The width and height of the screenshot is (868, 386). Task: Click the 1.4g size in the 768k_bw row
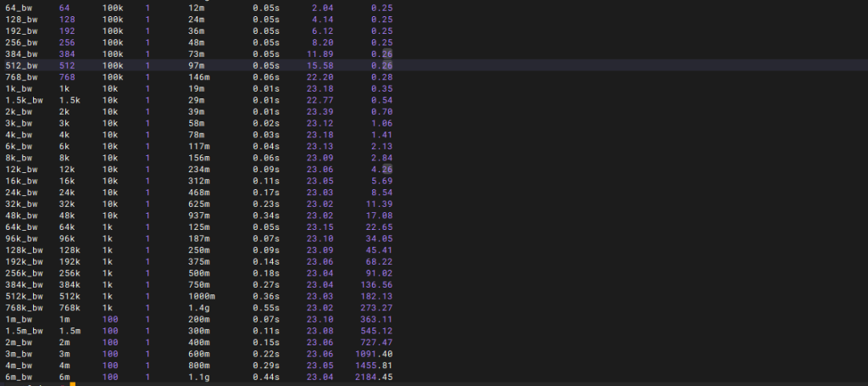coord(198,307)
